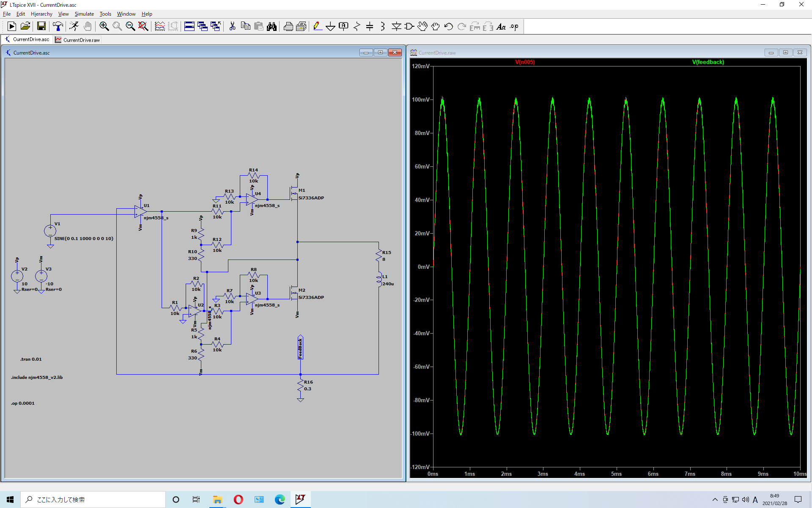
Task: Open Print Setup icon
Action: click(x=301, y=27)
